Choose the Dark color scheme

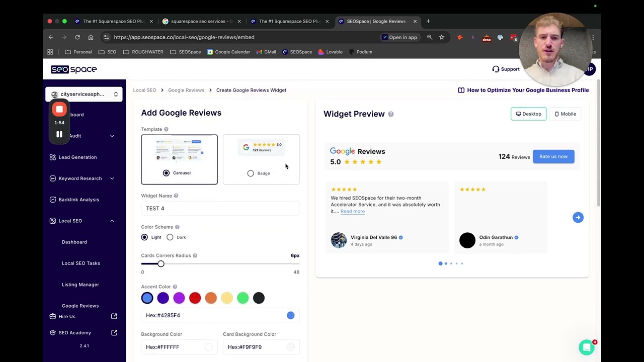[170, 237]
